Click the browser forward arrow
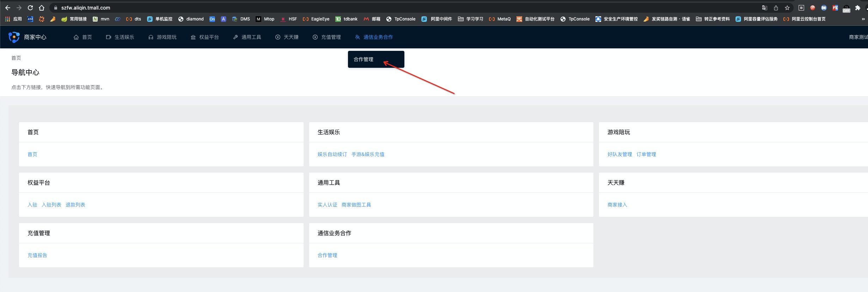 click(x=19, y=8)
